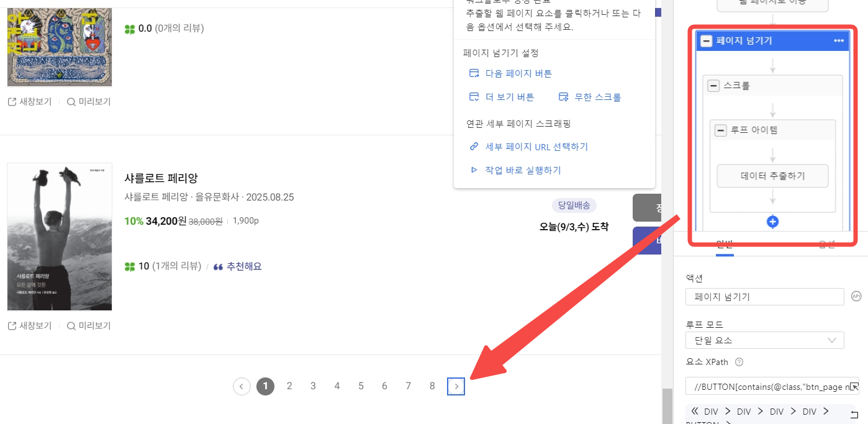Collapse the 페이지 넘기기 workflow block
The height and width of the screenshot is (424, 868).
coord(706,41)
